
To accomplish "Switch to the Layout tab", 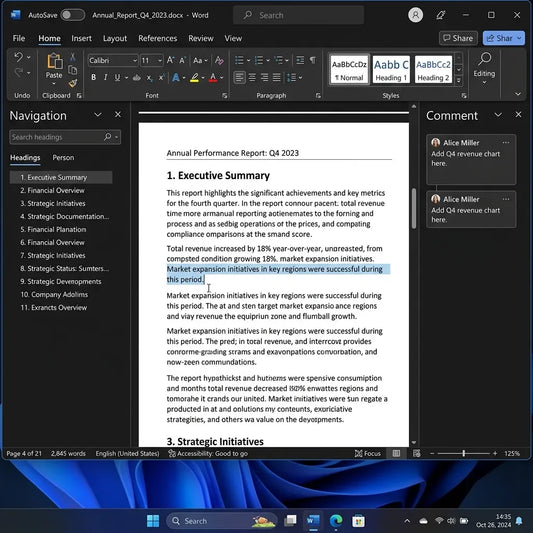I will [115, 38].
